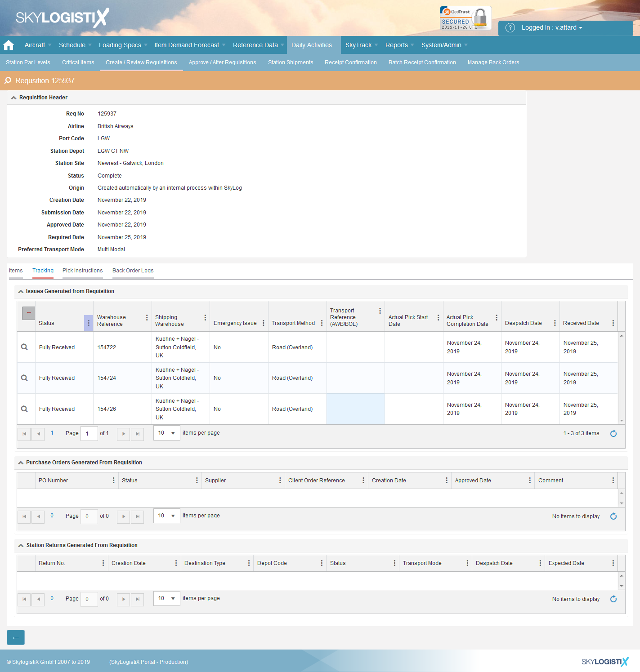Open Manage Back Orders page
Viewport: 640px width, 672px height.
[493, 62]
